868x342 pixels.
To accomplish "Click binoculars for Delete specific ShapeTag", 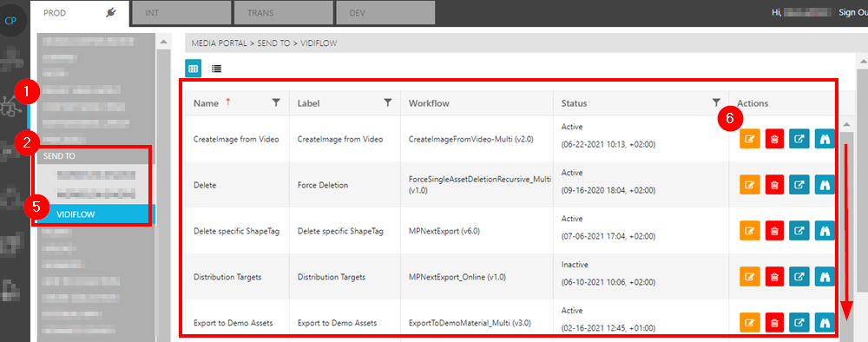I will click(825, 231).
